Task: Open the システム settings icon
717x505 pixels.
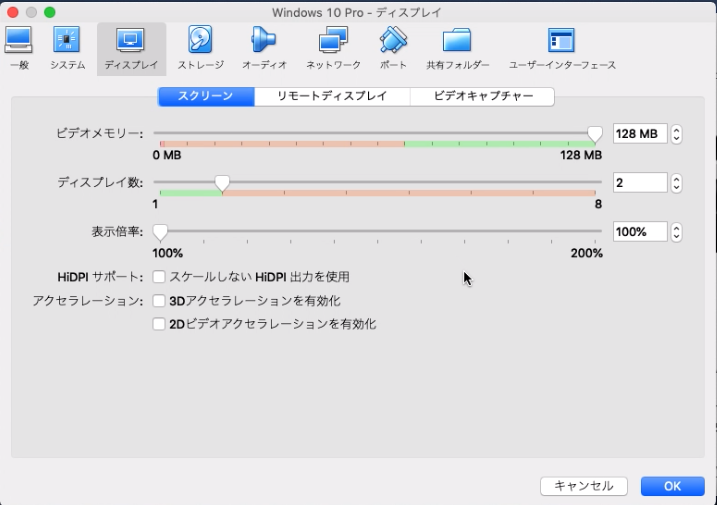Action: (67, 48)
